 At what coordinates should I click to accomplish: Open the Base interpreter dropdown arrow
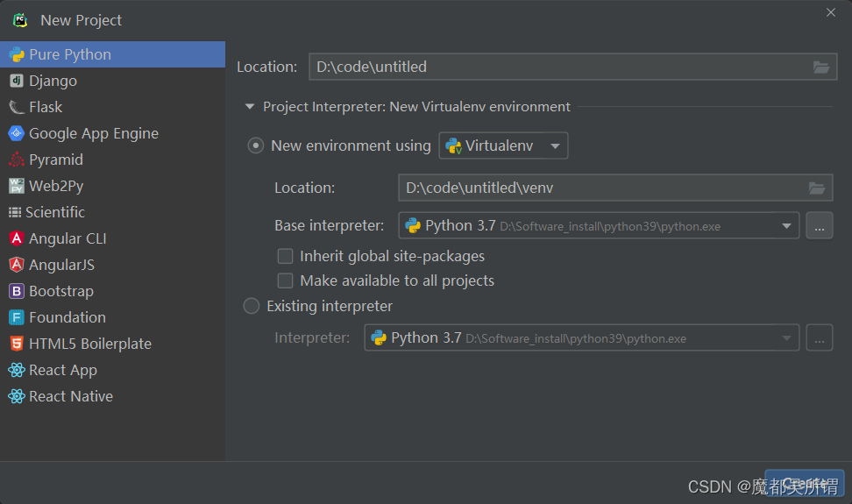[x=786, y=226]
